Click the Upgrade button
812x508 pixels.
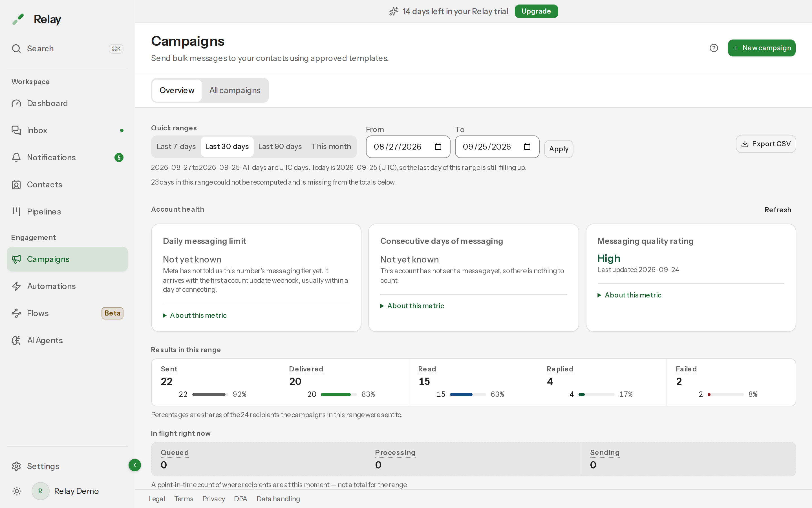click(536, 11)
